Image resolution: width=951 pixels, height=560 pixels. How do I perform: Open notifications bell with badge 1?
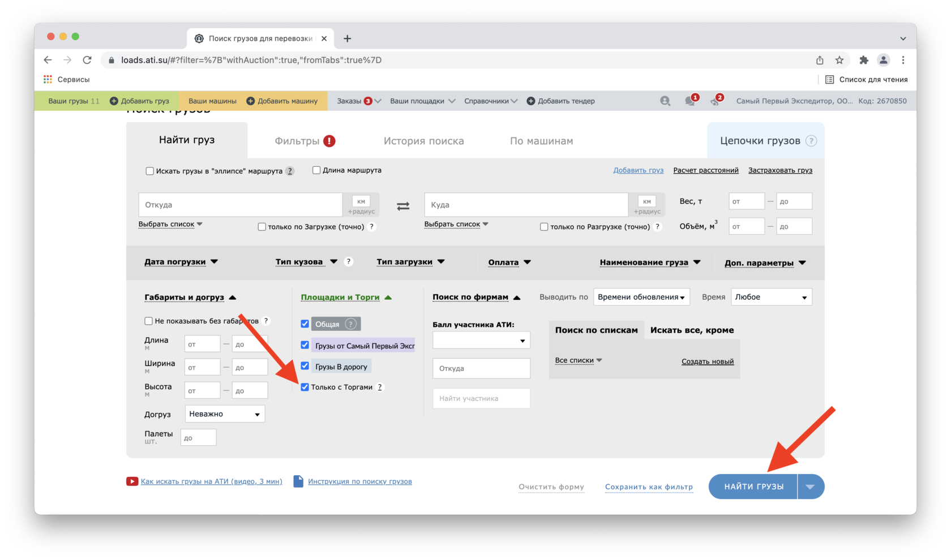tap(691, 101)
